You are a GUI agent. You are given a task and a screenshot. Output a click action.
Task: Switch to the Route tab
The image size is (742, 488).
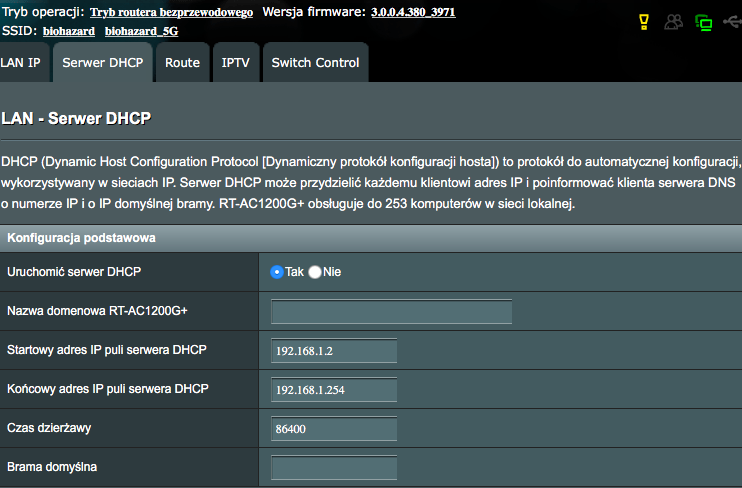pyautogui.click(x=182, y=62)
